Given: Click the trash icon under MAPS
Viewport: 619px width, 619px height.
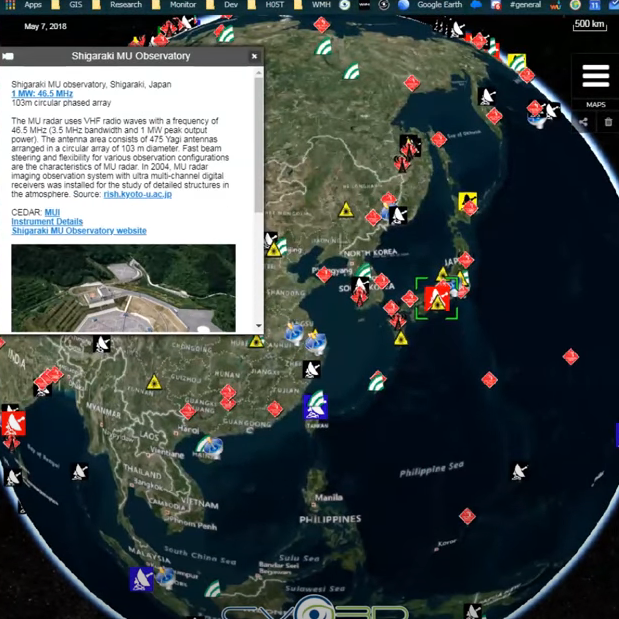Looking at the screenshot, I should click(608, 122).
